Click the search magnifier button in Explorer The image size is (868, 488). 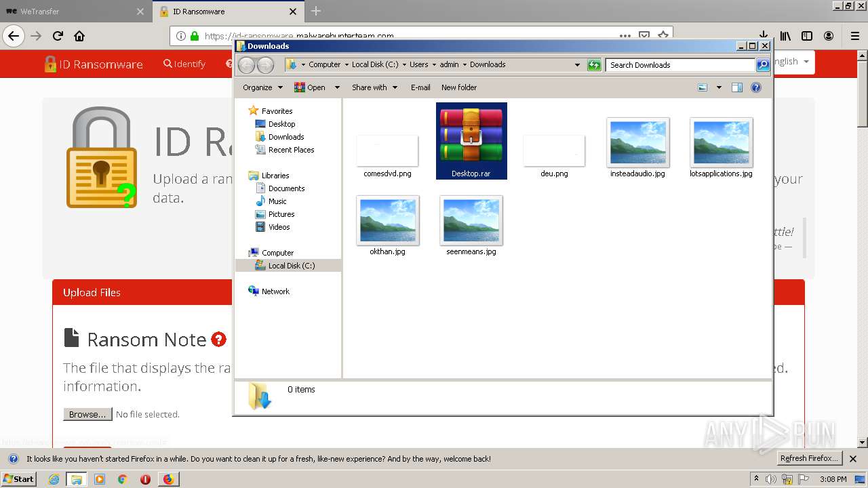(763, 65)
